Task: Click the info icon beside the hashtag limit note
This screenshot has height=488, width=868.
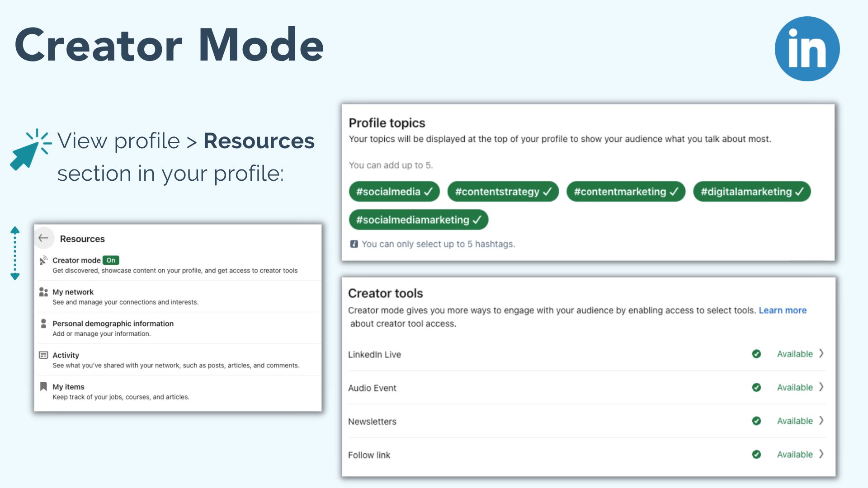Action: (x=354, y=244)
